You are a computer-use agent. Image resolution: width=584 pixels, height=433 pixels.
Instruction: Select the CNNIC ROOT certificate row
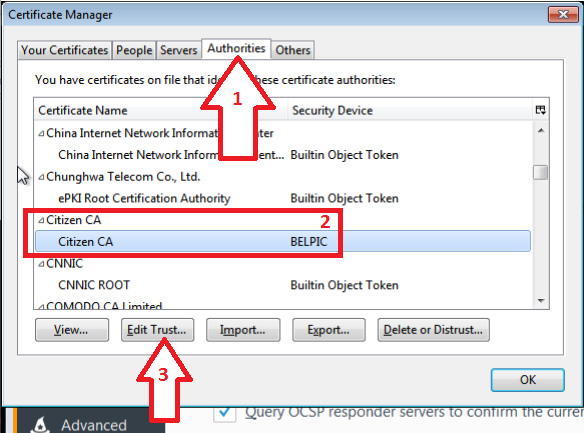[283, 285]
